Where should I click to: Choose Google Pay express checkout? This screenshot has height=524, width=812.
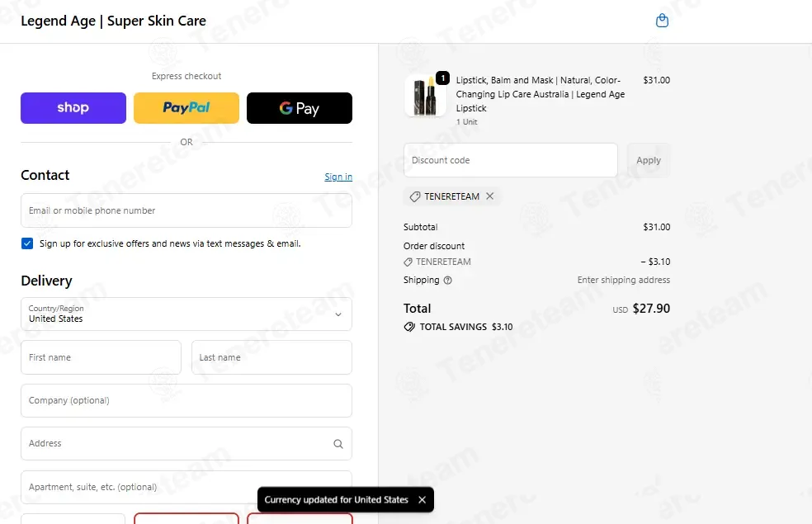(x=300, y=108)
